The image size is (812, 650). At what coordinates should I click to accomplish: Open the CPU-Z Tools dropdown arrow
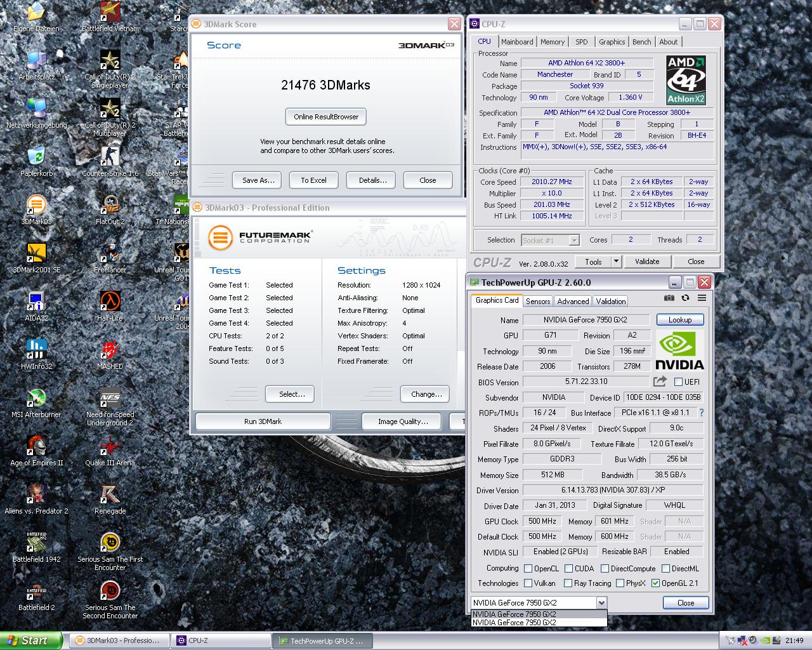click(x=615, y=262)
